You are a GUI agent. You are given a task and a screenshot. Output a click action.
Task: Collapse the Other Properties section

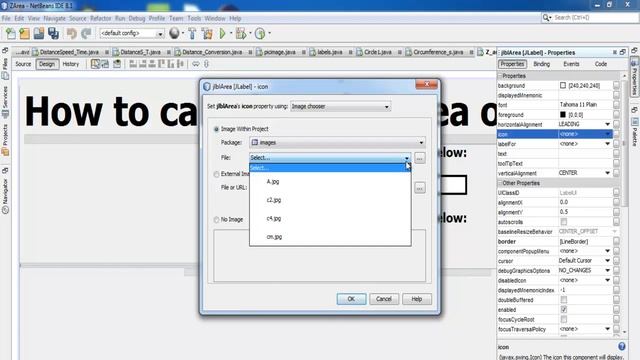pos(500,183)
